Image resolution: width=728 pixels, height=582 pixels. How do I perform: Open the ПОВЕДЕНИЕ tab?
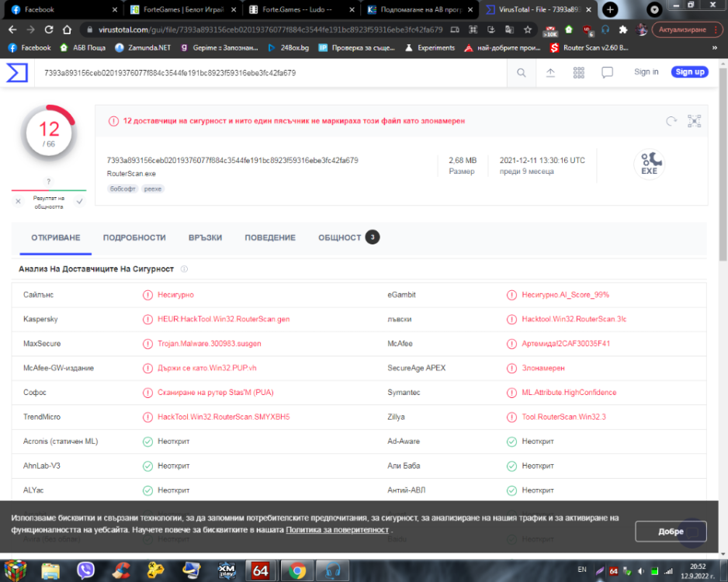(x=270, y=237)
